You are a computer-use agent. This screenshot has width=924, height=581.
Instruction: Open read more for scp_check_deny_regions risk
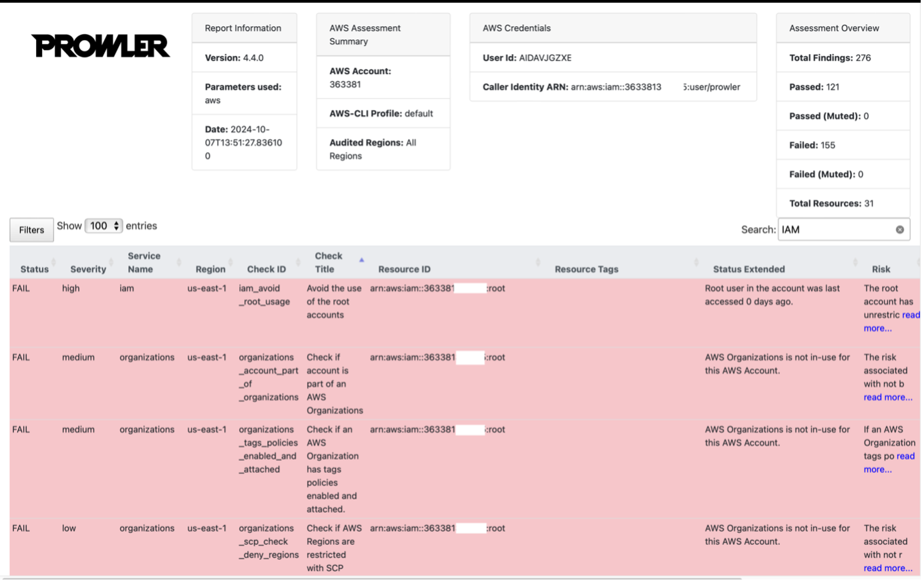coord(887,568)
